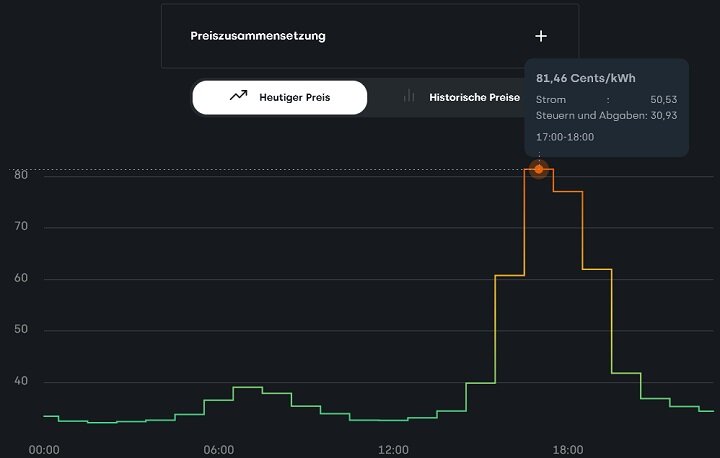Click the orange peak marker dot on the chart
This screenshot has height=458, width=720.
[x=539, y=169]
